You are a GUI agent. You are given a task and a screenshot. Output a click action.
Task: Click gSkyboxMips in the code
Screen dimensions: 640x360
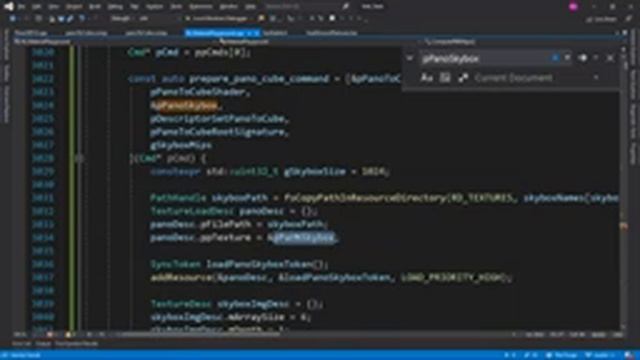181,145
